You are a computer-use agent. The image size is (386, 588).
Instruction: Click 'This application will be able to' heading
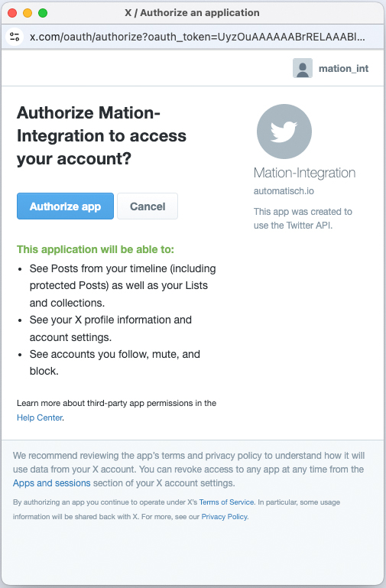point(96,249)
